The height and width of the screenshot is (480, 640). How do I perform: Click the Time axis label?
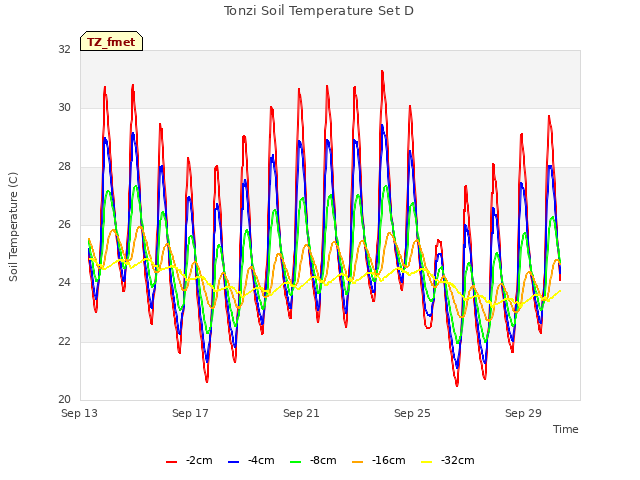566,429
